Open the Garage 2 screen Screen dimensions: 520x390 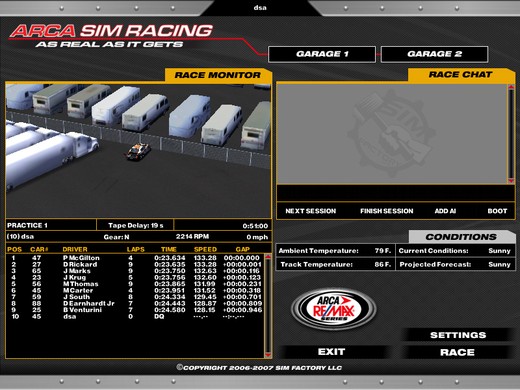click(x=434, y=54)
